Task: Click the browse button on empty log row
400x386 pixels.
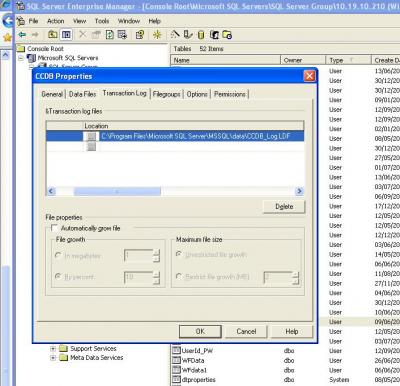Action: coord(91,146)
